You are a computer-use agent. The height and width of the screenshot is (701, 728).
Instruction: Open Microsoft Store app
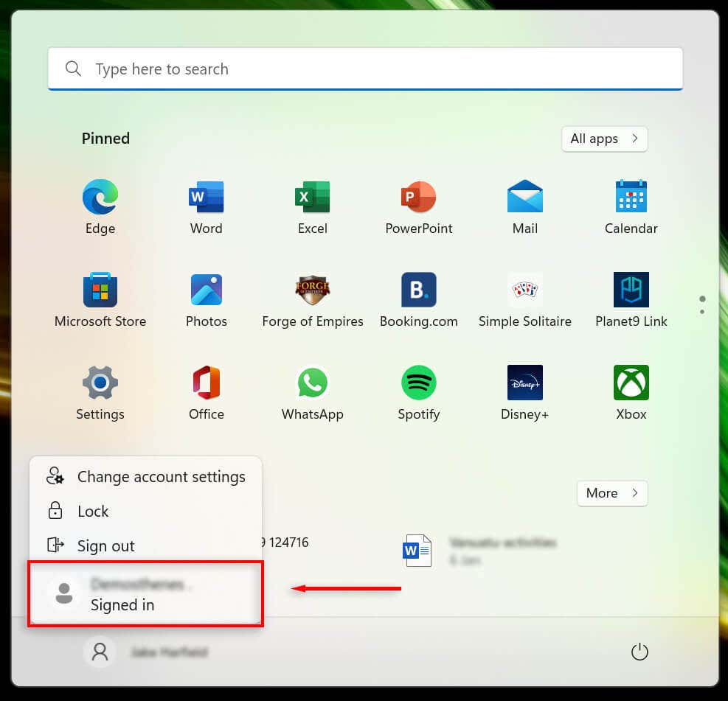click(100, 300)
